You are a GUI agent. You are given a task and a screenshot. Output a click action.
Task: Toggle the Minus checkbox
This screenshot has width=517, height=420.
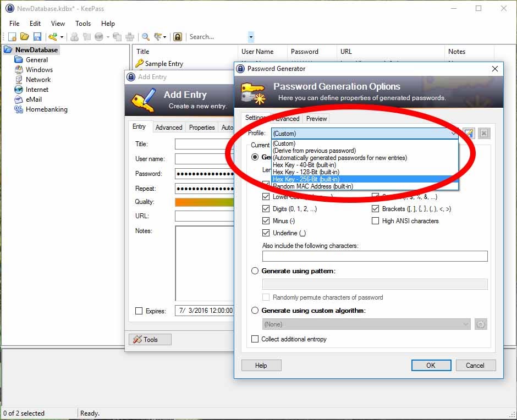tap(266, 220)
